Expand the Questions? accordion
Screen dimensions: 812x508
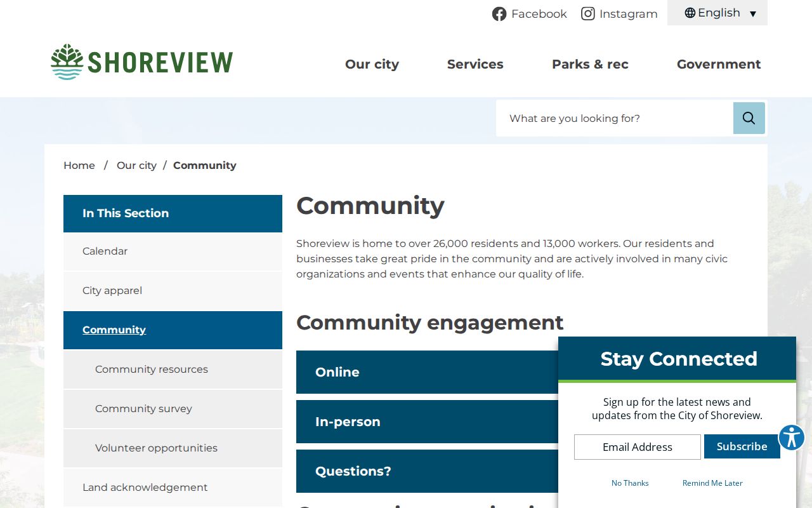coord(427,471)
